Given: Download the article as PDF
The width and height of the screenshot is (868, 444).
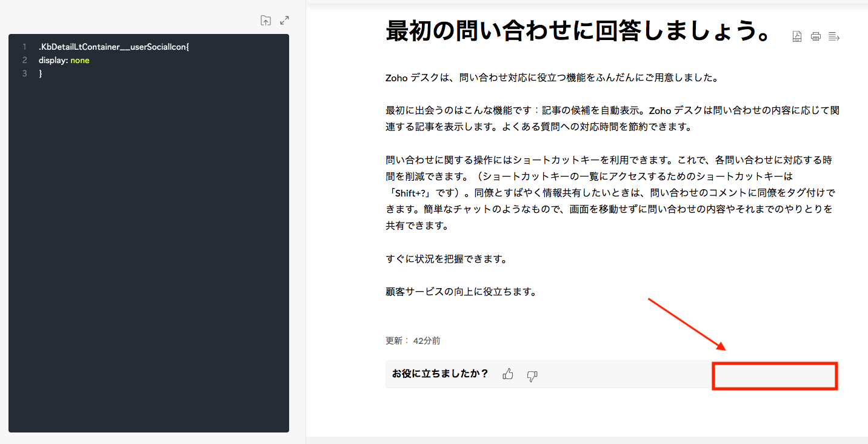Looking at the screenshot, I should click(x=797, y=36).
